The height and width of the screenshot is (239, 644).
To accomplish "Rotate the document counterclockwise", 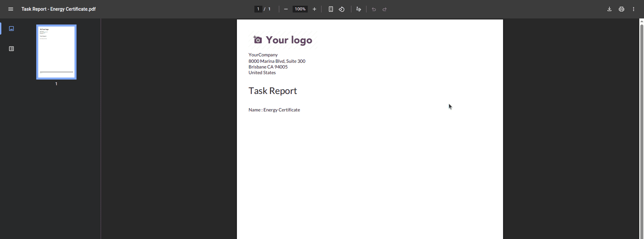I will click(x=342, y=9).
